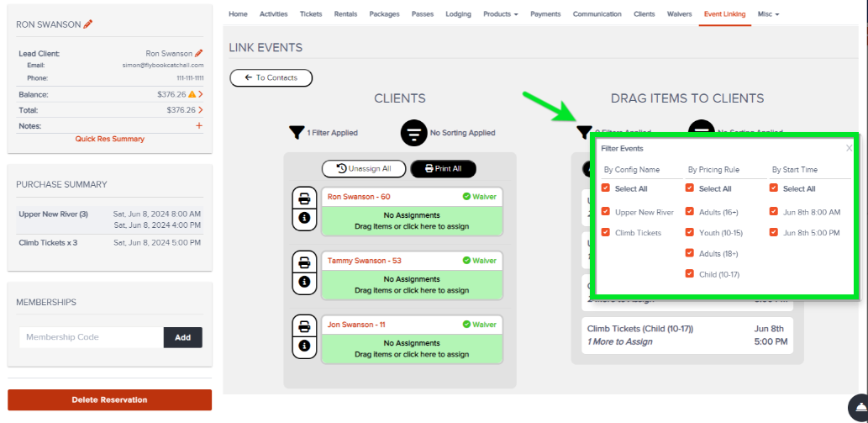Uncheck the Adults (18+) pricing filter
868x423 pixels.
[690, 253]
